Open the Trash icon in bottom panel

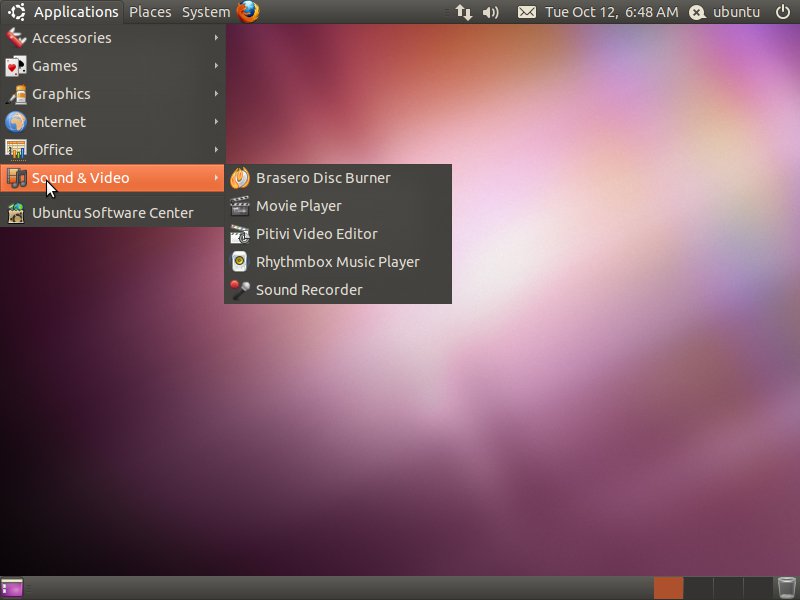click(x=787, y=588)
